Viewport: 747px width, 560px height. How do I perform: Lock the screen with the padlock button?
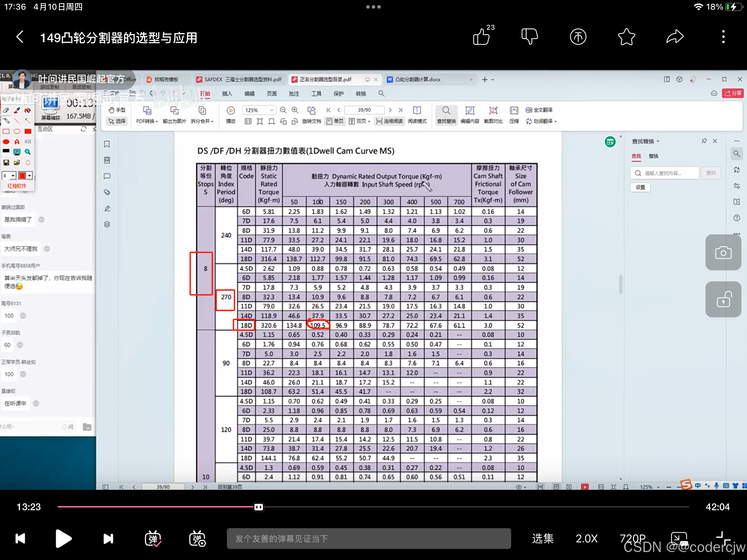(x=723, y=299)
